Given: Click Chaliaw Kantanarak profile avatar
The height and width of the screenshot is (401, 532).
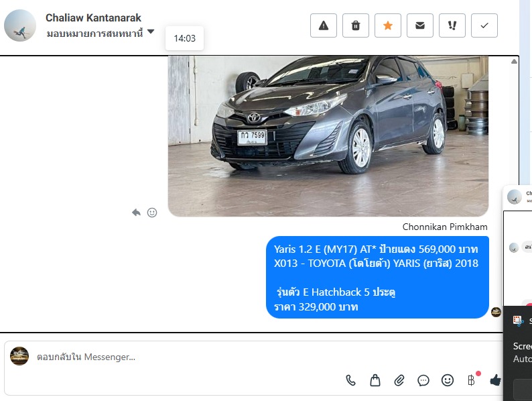Looking at the screenshot, I should coord(20,25).
